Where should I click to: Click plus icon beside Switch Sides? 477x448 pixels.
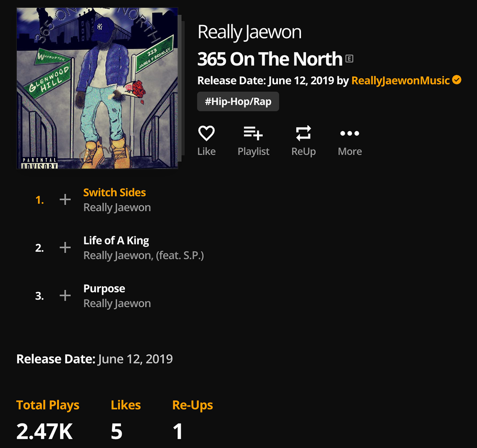pyautogui.click(x=65, y=200)
